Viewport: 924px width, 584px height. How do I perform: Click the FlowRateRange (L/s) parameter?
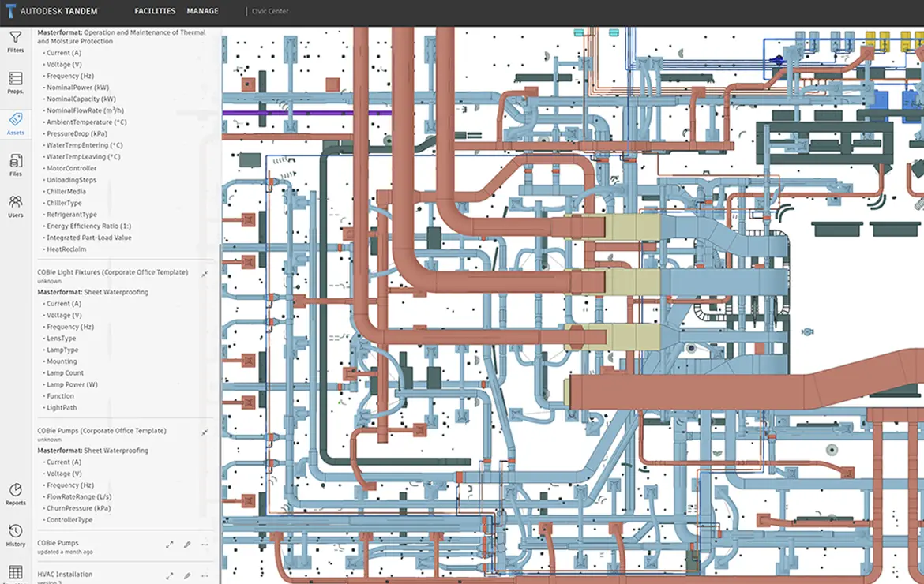pos(79,496)
